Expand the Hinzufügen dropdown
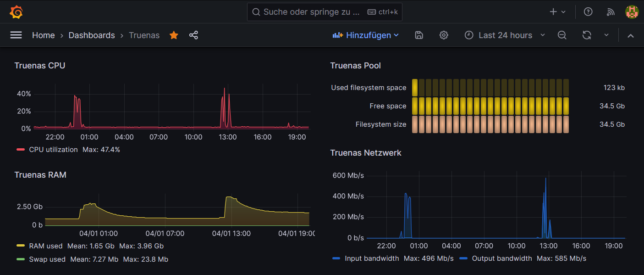644x275 pixels. [x=366, y=35]
